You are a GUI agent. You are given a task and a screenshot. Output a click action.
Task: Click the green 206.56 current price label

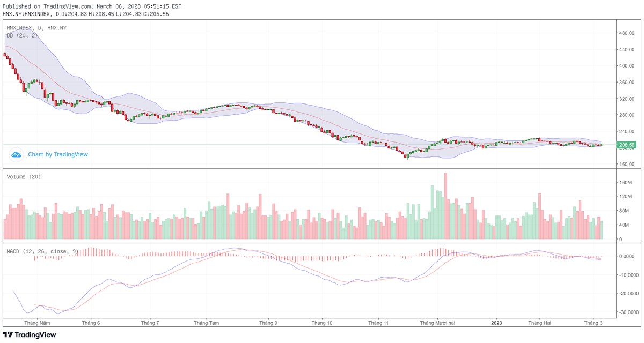627,145
